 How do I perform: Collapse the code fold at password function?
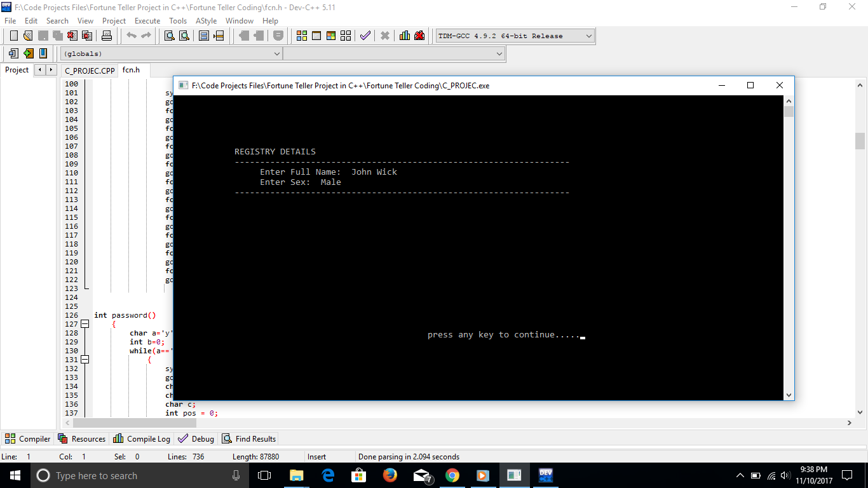tap(85, 323)
